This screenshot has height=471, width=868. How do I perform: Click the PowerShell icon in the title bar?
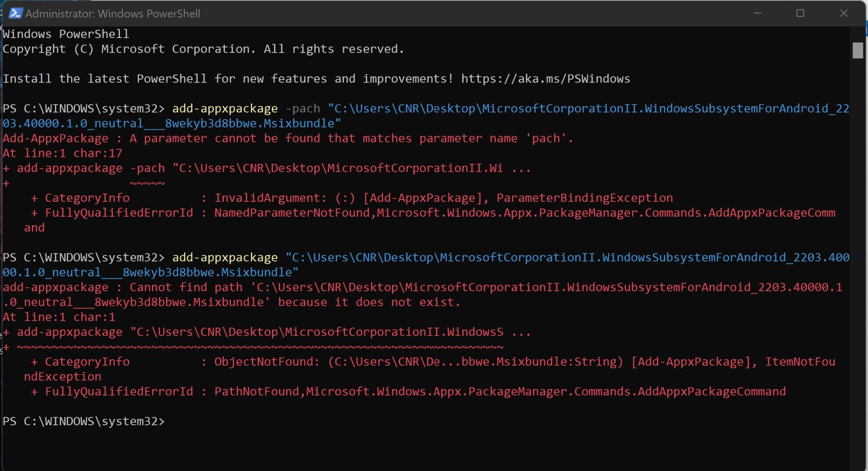15,14
